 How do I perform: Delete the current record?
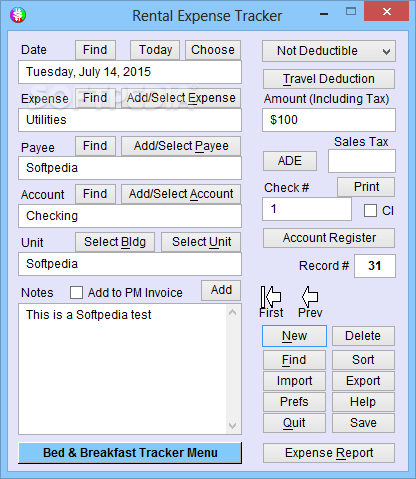tap(363, 336)
